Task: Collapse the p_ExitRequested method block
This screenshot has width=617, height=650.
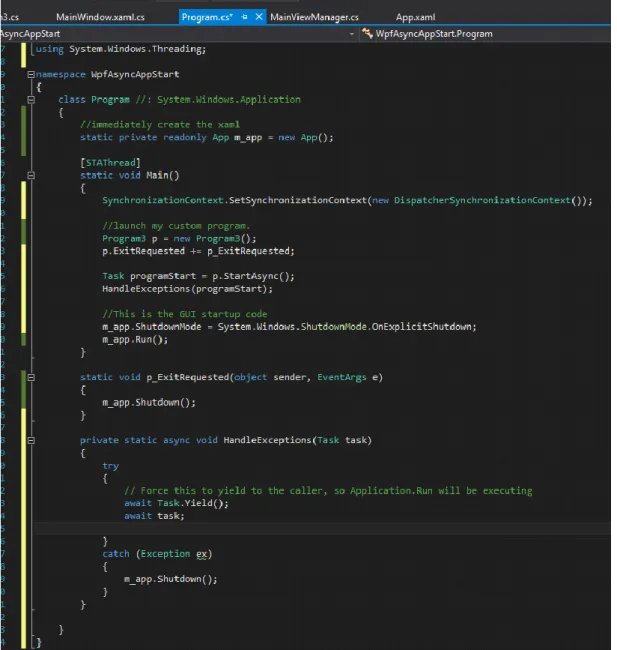Action: click(31, 377)
